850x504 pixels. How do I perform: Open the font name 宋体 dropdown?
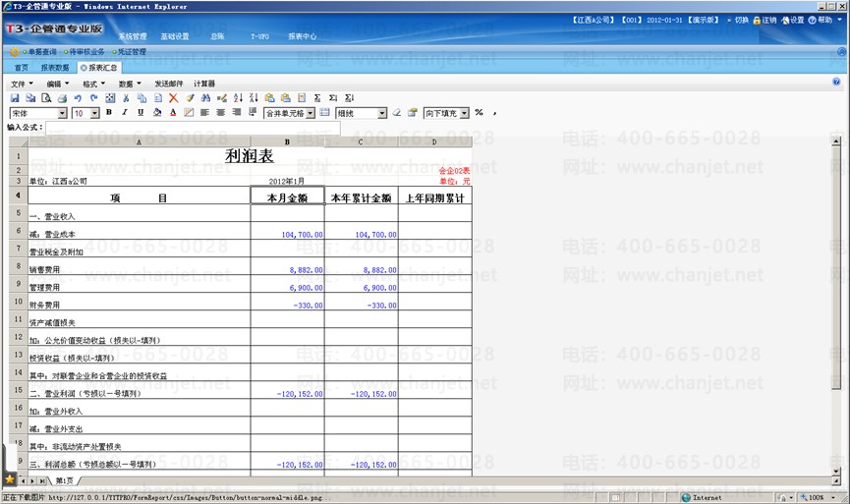(x=62, y=113)
